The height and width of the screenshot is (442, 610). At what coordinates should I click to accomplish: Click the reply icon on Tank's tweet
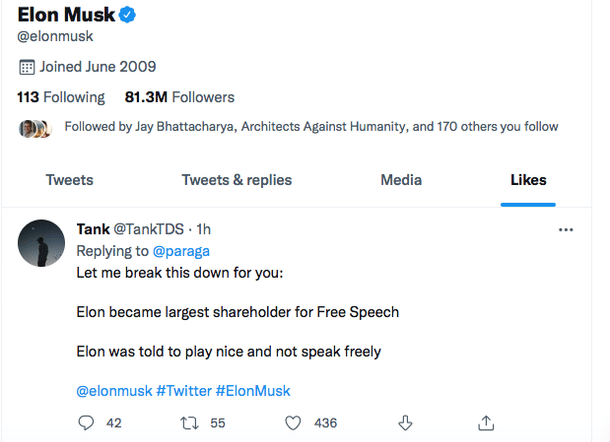(x=86, y=423)
